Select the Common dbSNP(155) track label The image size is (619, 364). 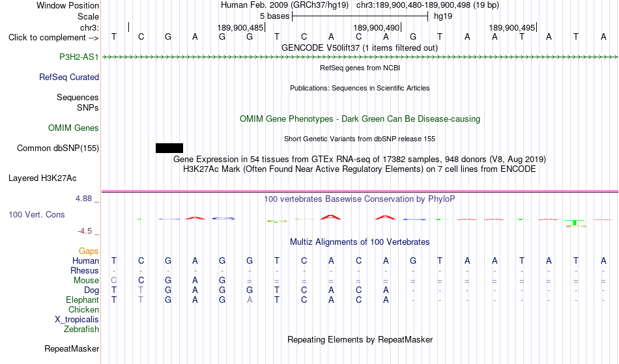58,148
